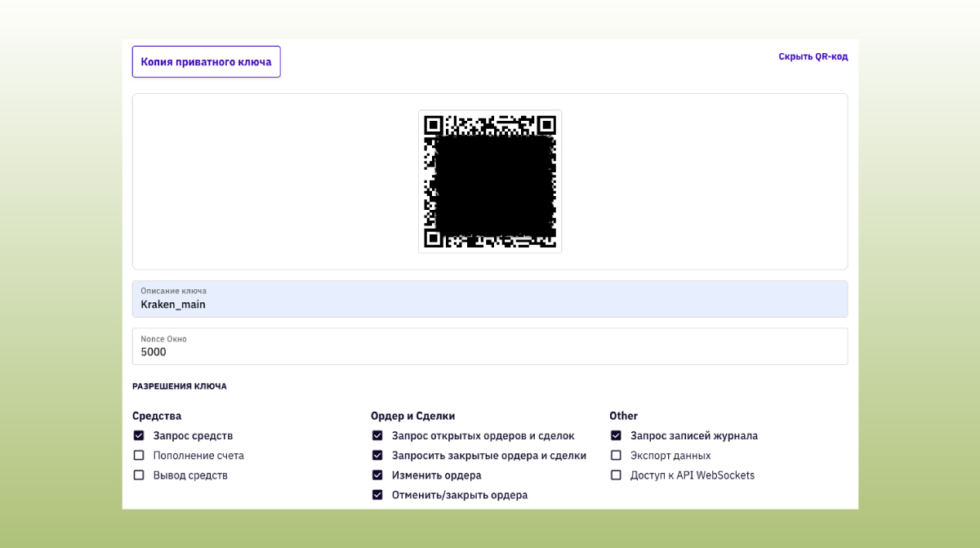Enable Доступ к API WebSockets

tap(616, 474)
